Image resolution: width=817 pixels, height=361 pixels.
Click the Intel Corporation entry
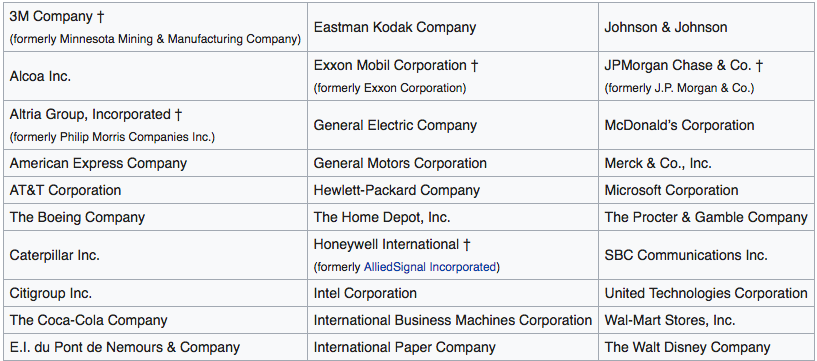coord(365,293)
